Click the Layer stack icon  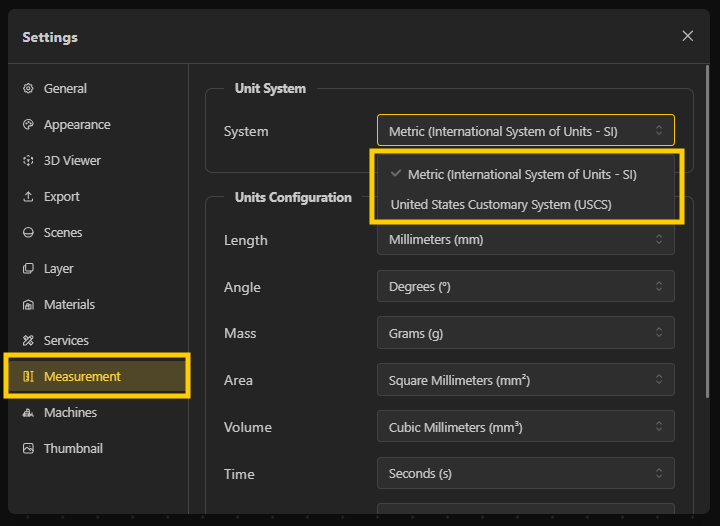pos(28,269)
